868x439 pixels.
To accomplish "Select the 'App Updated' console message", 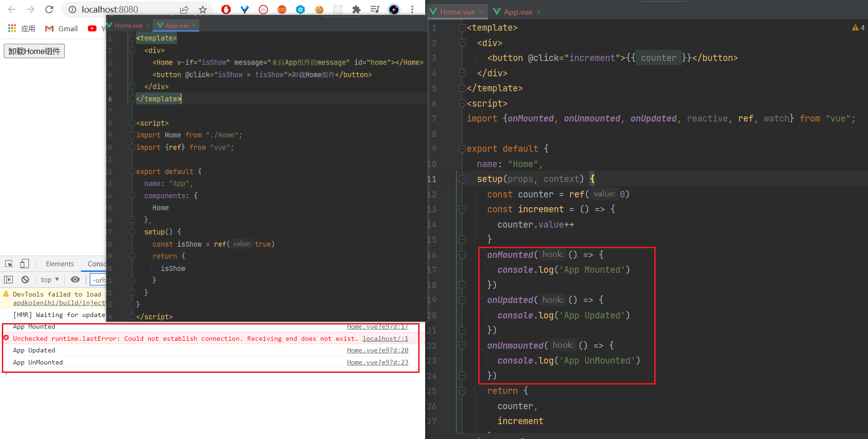I will pos(34,350).
